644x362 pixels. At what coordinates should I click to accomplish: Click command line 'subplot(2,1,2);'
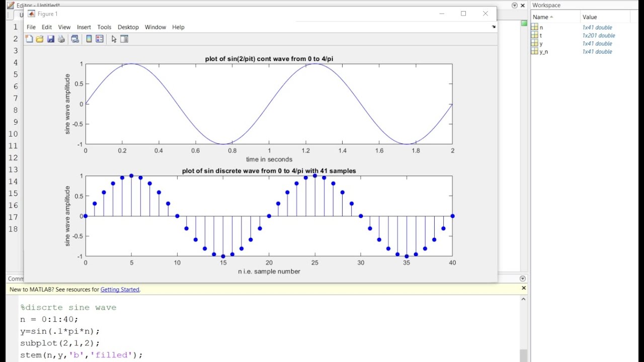[60, 343]
